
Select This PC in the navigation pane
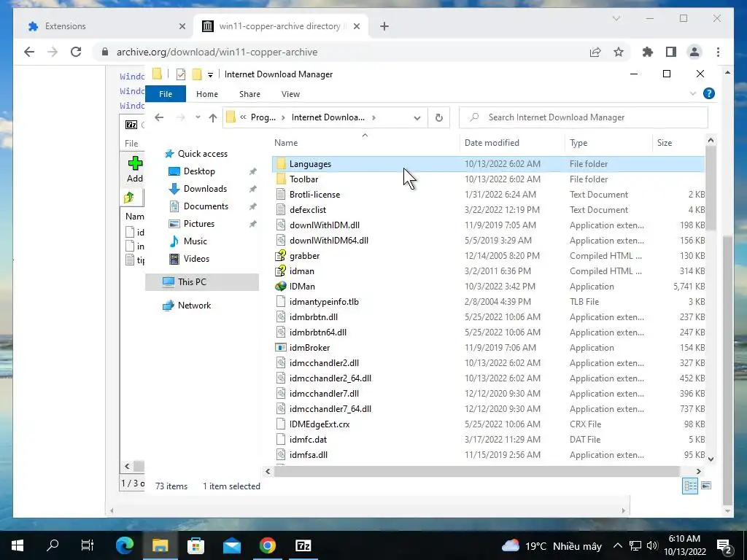point(202,282)
